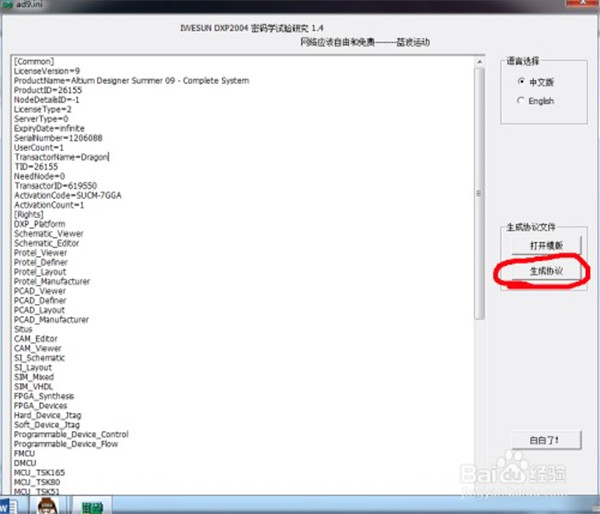Click the SI_Layout line

coord(33,368)
